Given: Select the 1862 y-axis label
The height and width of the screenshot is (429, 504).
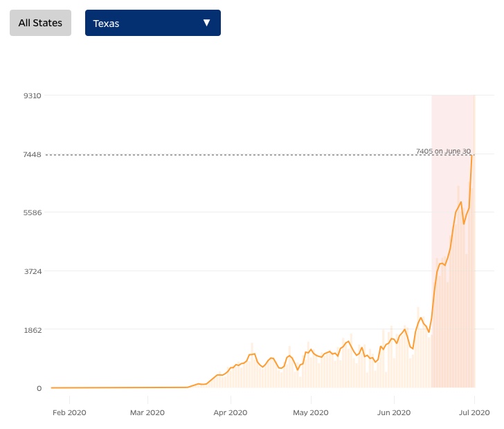Looking at the screenshot, I should [x=33, y=330].
